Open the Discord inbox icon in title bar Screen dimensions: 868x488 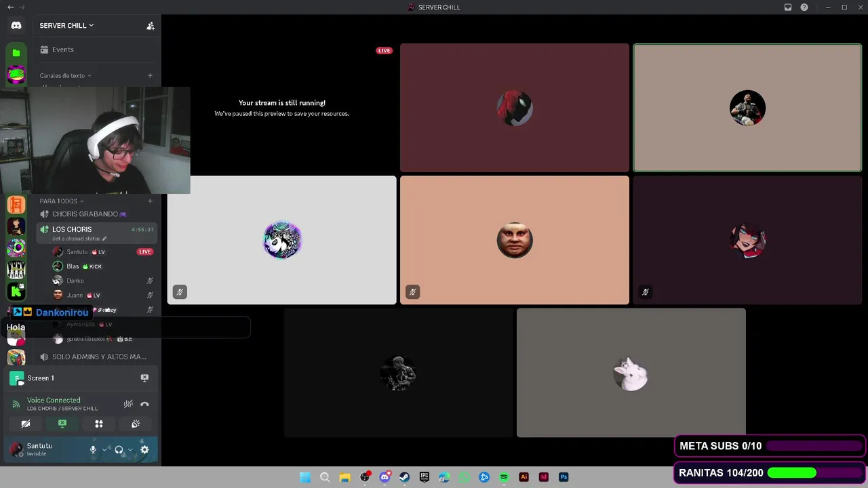pos(788,7)
